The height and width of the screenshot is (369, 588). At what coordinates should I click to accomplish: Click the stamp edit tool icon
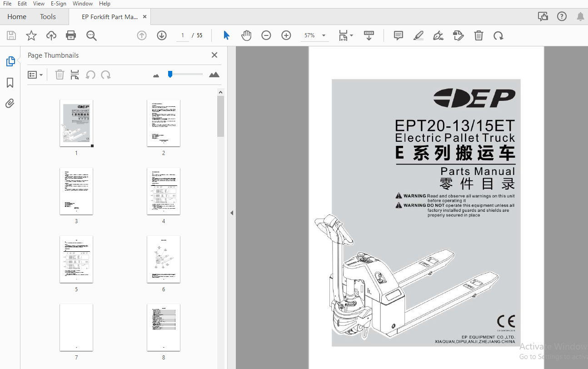click(458, 35)
